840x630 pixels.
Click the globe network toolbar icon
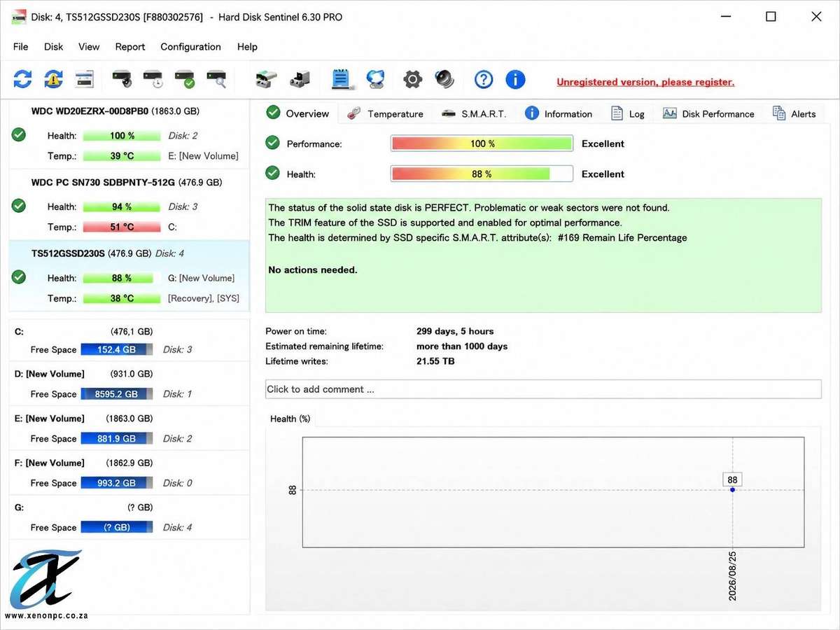coord(376,79)
